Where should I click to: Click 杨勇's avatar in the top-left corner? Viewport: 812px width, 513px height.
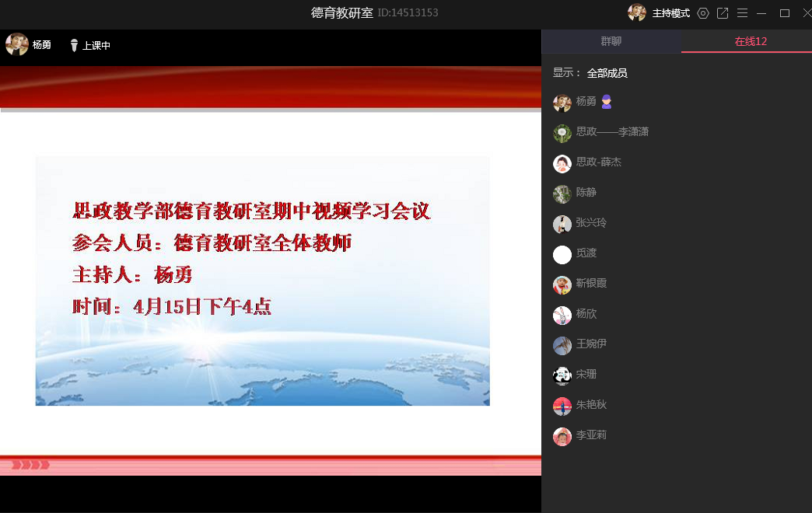(x=16, y=45)
